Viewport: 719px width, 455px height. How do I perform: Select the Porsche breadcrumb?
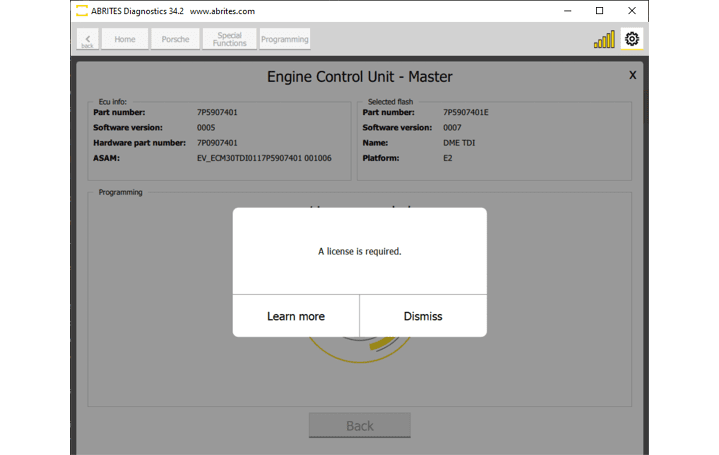(175, 39)
